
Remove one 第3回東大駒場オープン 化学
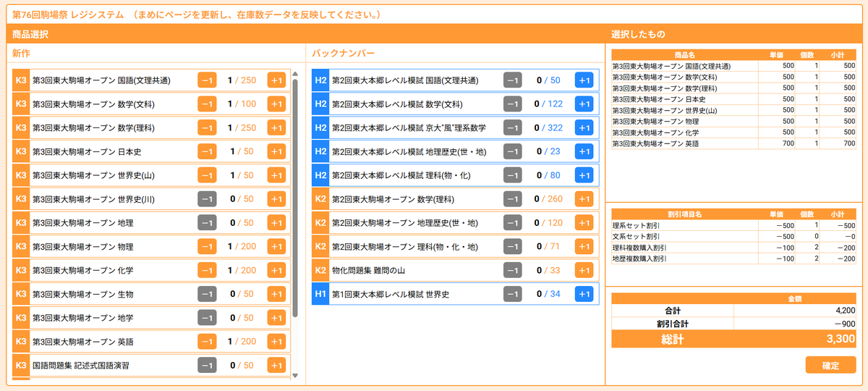coord(207,270)
